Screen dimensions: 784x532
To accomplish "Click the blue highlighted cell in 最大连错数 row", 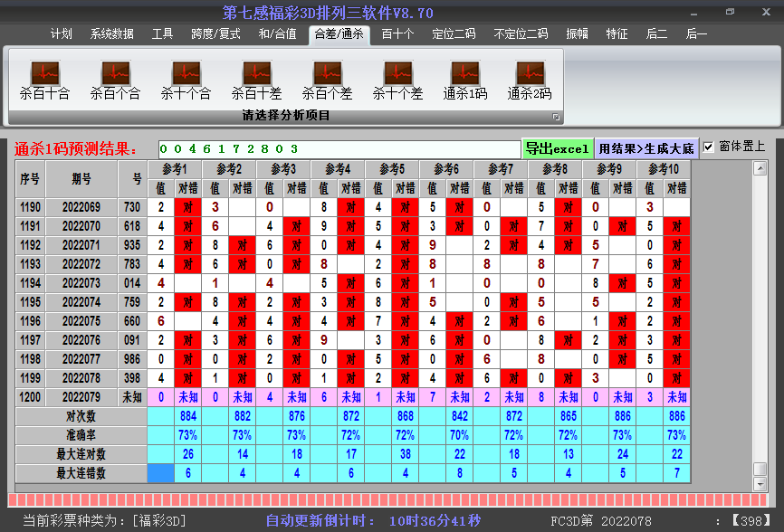I will click(161, 473).
